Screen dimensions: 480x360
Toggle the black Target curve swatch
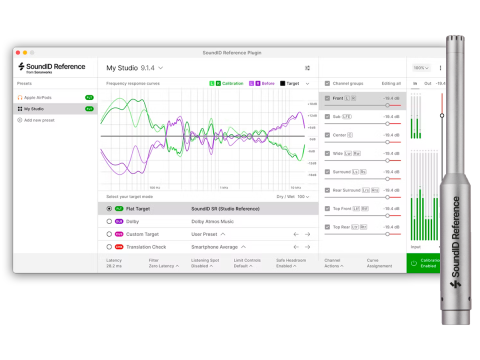click(x=283, y=83)
